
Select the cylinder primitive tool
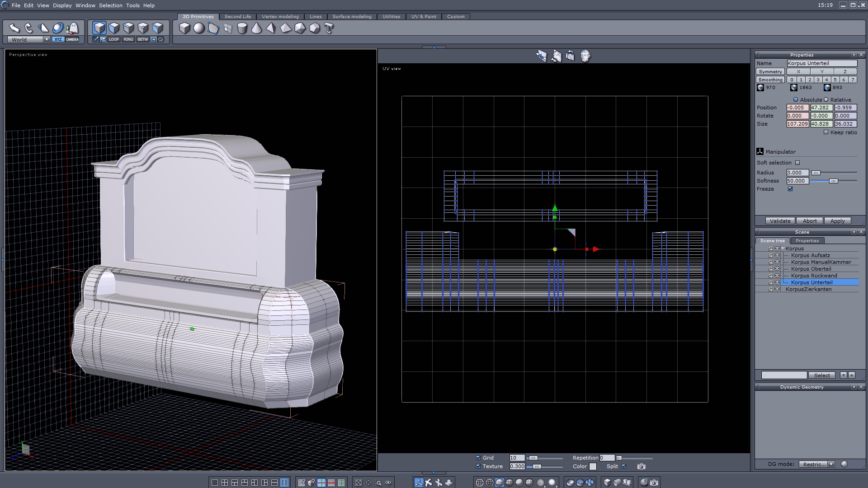point(242,28)
